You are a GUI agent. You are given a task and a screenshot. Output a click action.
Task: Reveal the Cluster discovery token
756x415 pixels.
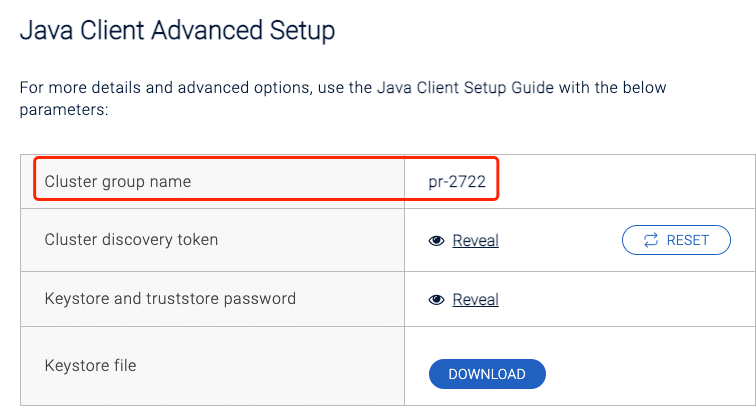(475, 241)
